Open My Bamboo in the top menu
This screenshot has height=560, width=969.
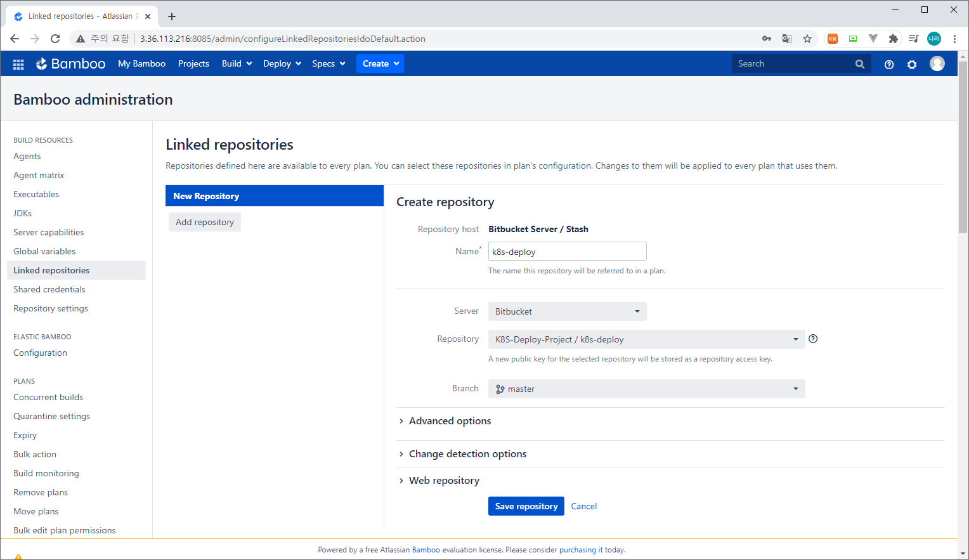tap(141, 63)
